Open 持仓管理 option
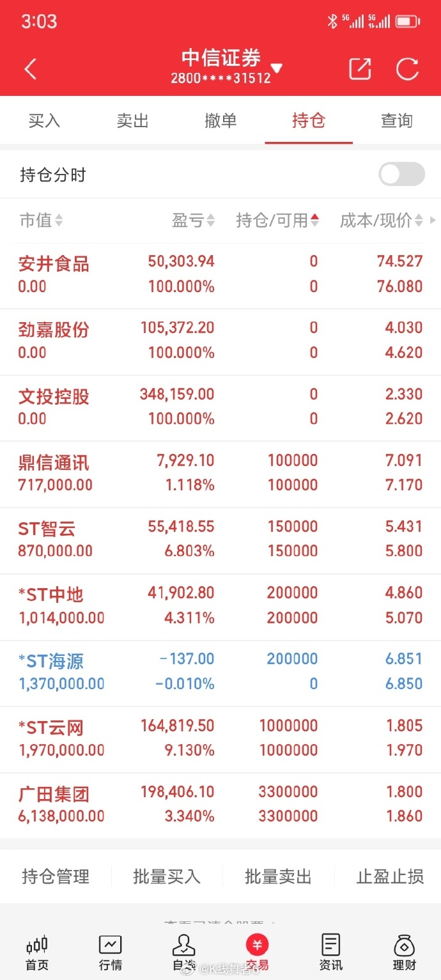This screenshot has width=441, height=980. 56,876
